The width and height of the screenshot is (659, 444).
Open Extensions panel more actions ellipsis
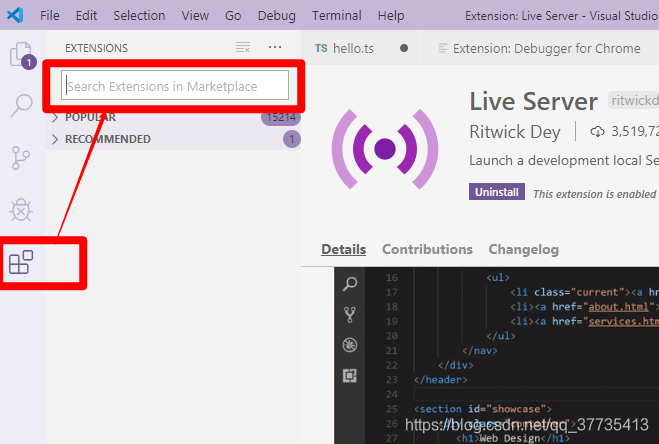pos(275,47)
